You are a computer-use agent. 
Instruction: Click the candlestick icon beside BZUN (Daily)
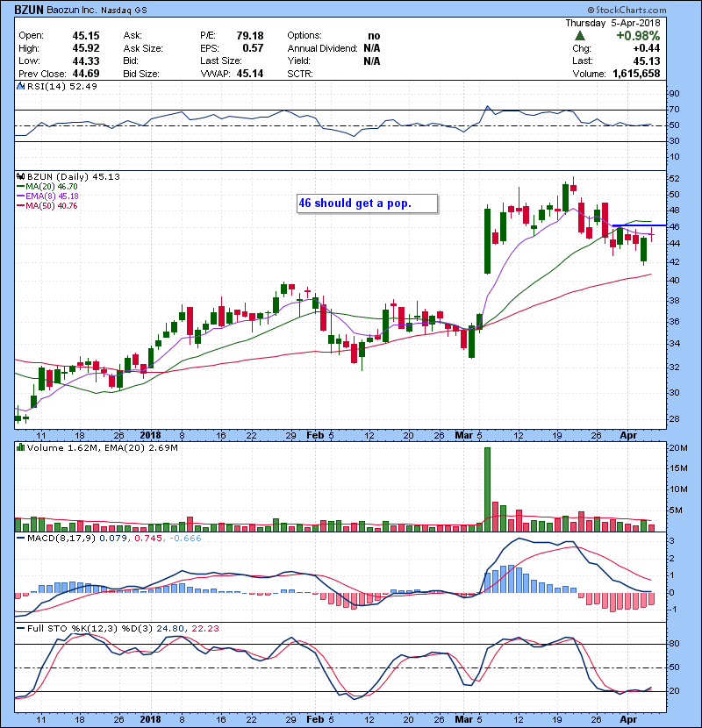21,177
